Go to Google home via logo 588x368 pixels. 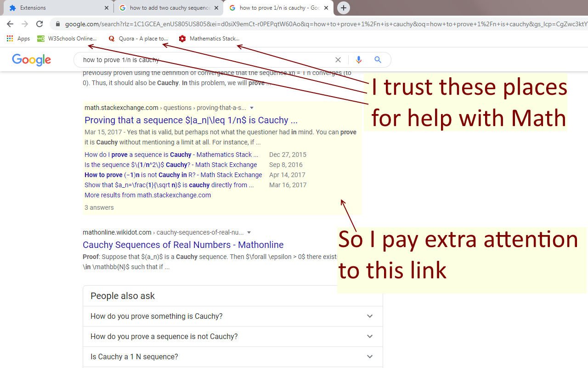point(32,60)
